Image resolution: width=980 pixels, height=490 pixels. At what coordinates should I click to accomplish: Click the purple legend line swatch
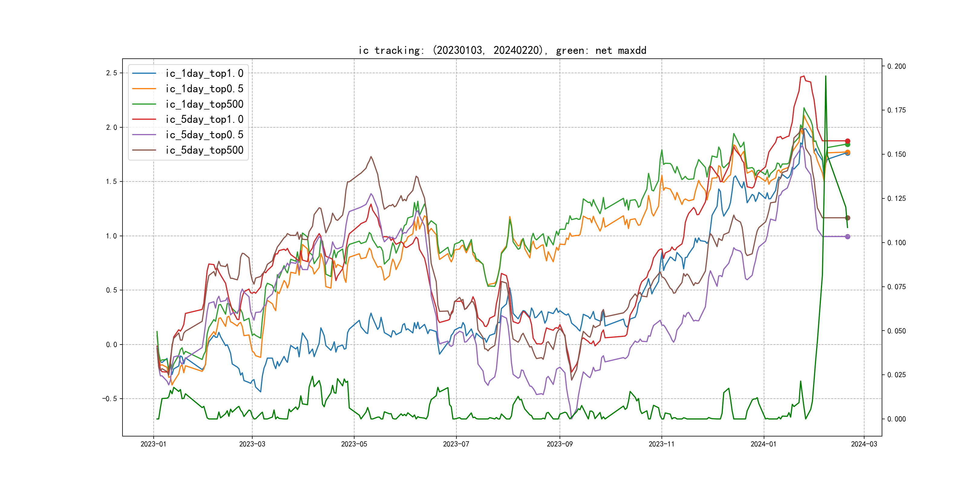(x=144, y=135)
